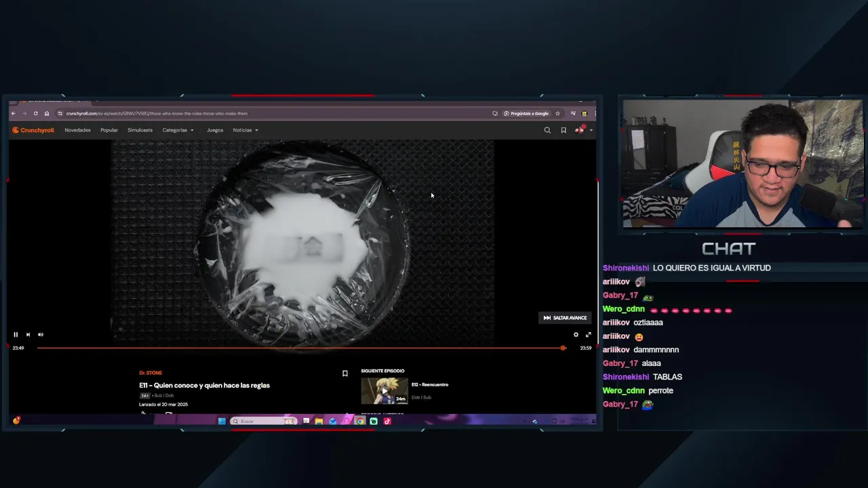
Task: Open the watchlist bookmark in header
Action: pyautogui.click(x=564, y=130)
